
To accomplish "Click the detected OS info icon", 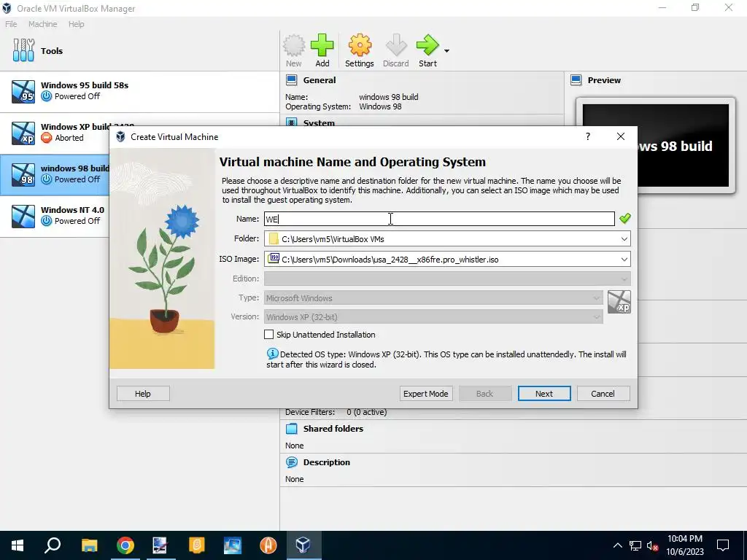I will tap(272, 354).
